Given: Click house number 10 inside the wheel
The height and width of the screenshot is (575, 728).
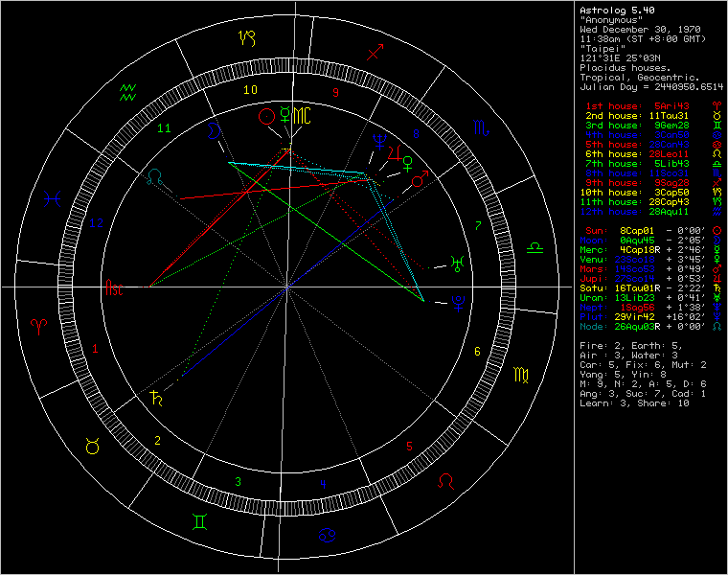Looking at the screenshot, I should pyautogui.click(x=250, y=90).
